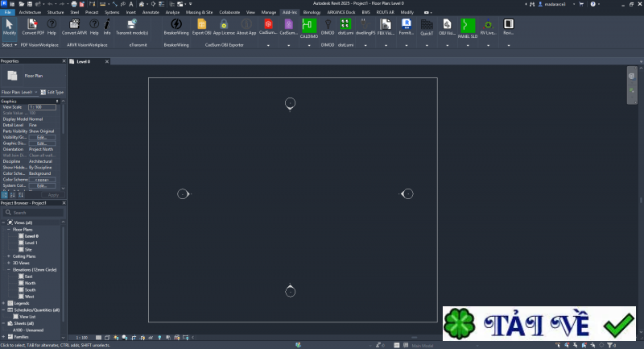Open the Select panel dropdown
Viewport: 644px width, 349px height.
(x=10, y=45)
